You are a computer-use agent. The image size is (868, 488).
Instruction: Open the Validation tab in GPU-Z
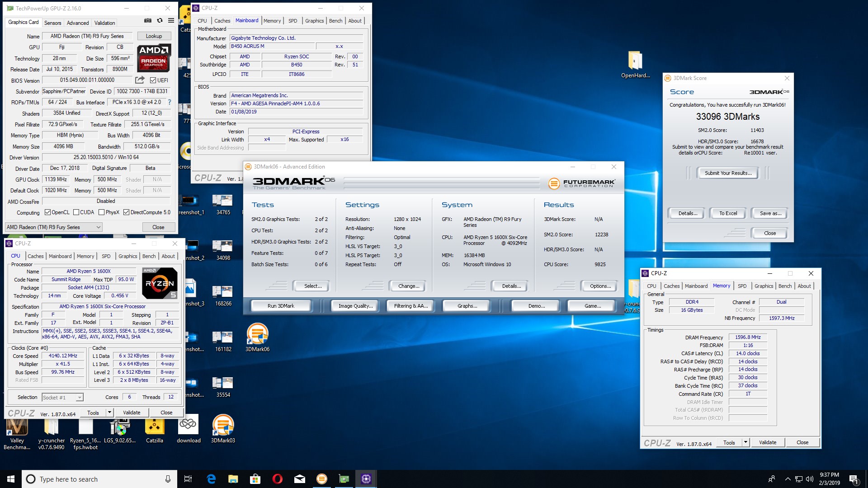click(x=104, y=23)
